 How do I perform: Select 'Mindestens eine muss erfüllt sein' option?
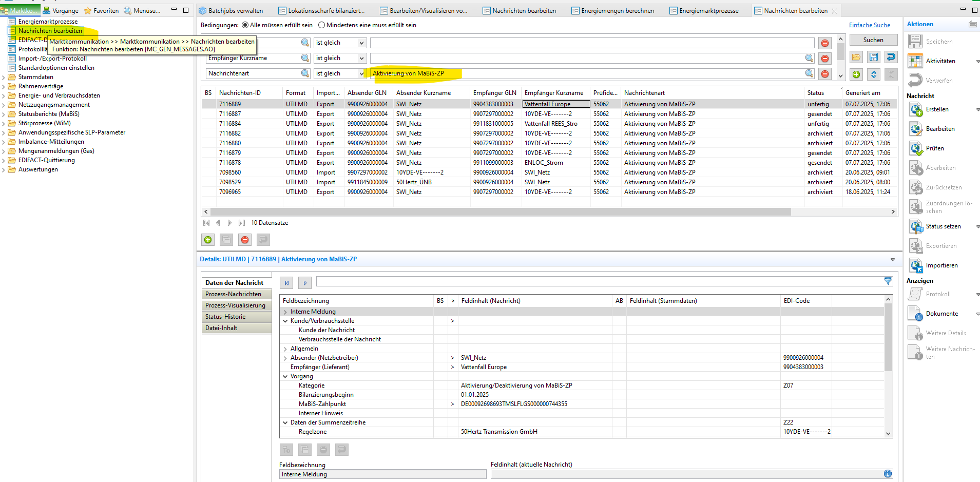click(322, 25)
